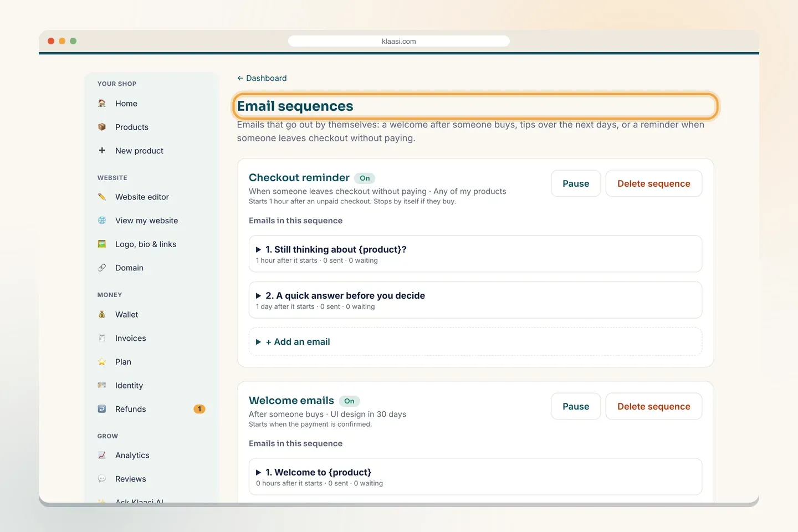Expand the 'Welcome to {product}' email

pos(475,477)
